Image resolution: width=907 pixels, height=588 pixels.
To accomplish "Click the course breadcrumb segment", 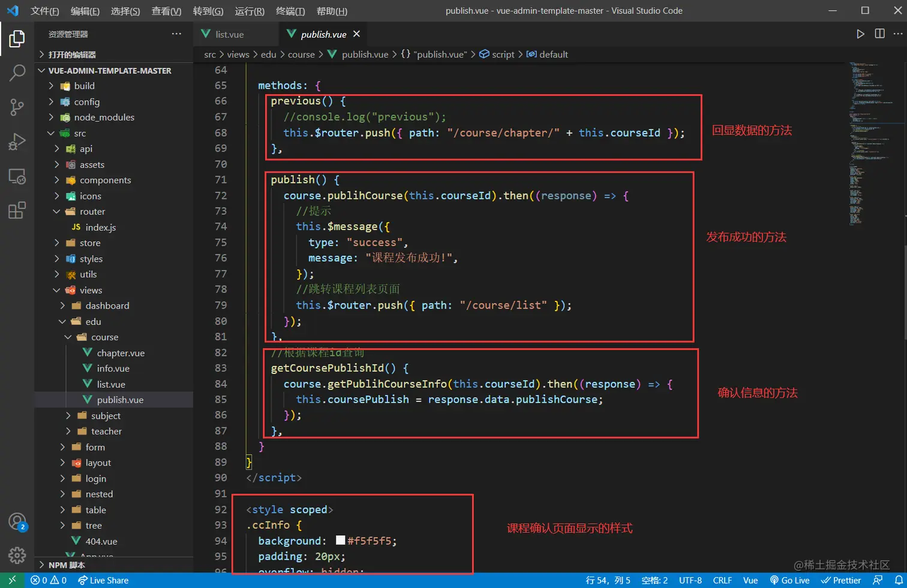I will coord(301,55).
